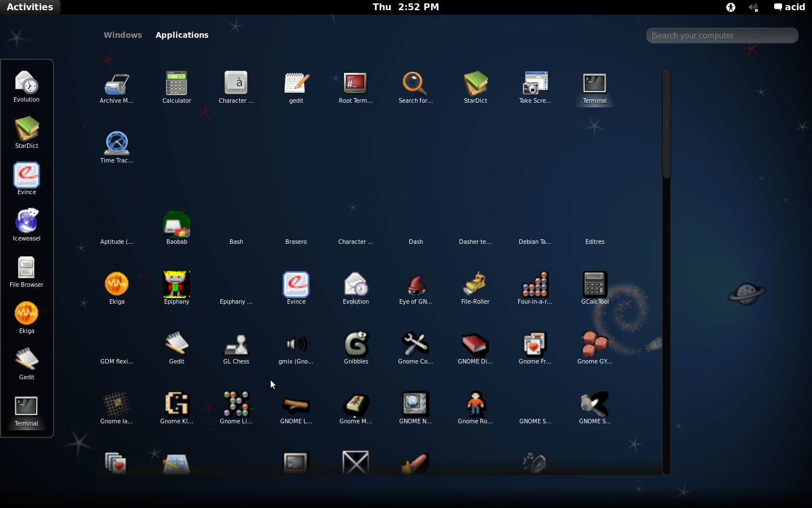This screenshot has height=508, width=812.
Task: Launch the Dasher text entry
Action: point(475,242)
